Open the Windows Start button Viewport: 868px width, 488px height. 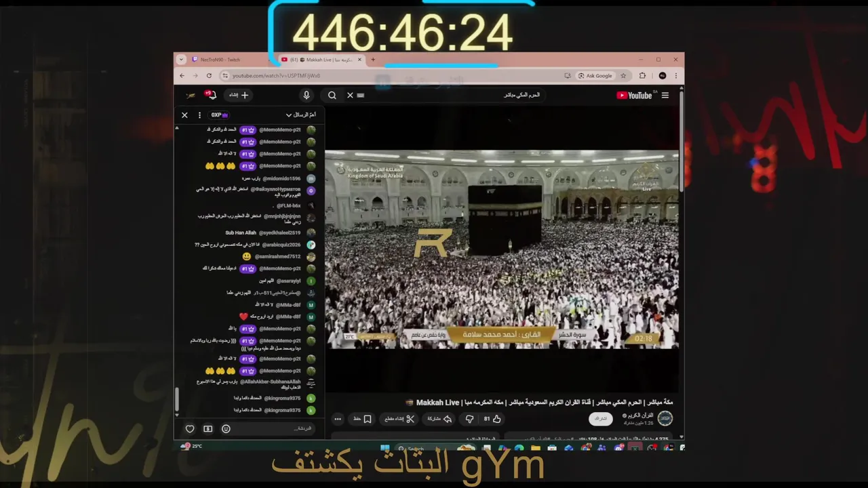(384, 448)
